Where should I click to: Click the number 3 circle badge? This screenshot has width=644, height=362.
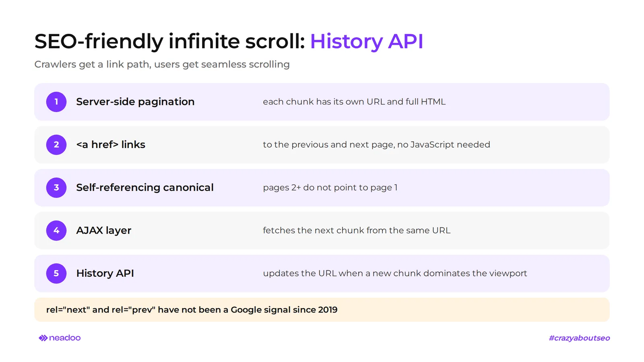point(56,187)
